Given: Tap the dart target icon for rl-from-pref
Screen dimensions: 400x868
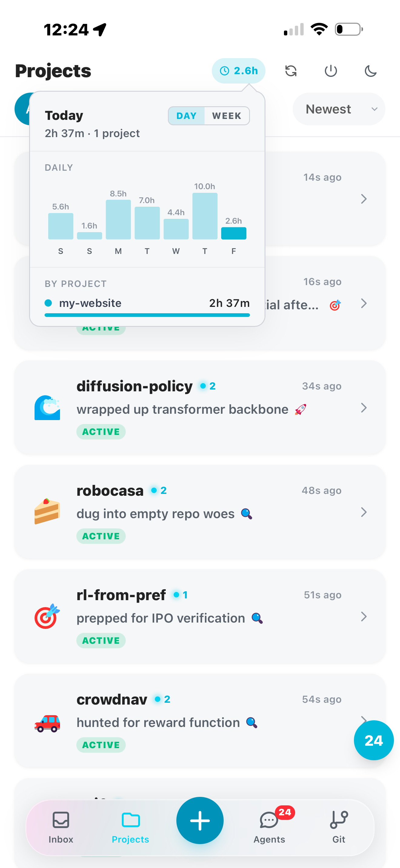Looking at the screenshot, I should point(47,616).
